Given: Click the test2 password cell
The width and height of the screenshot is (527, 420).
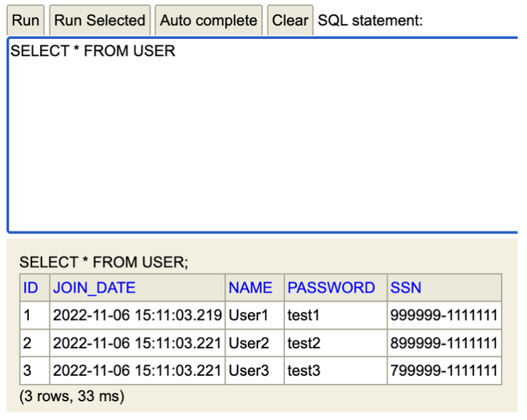Looking at the screenshot, I should click(x=336, y=344).
